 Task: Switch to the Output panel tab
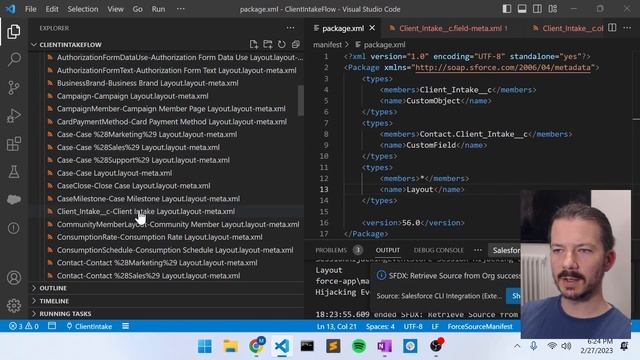(387, 250)
